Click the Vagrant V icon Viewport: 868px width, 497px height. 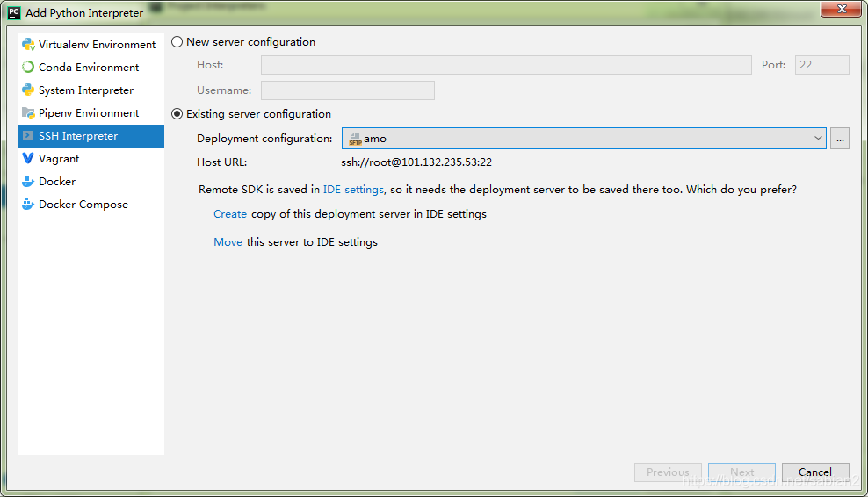tap(28, 158)
